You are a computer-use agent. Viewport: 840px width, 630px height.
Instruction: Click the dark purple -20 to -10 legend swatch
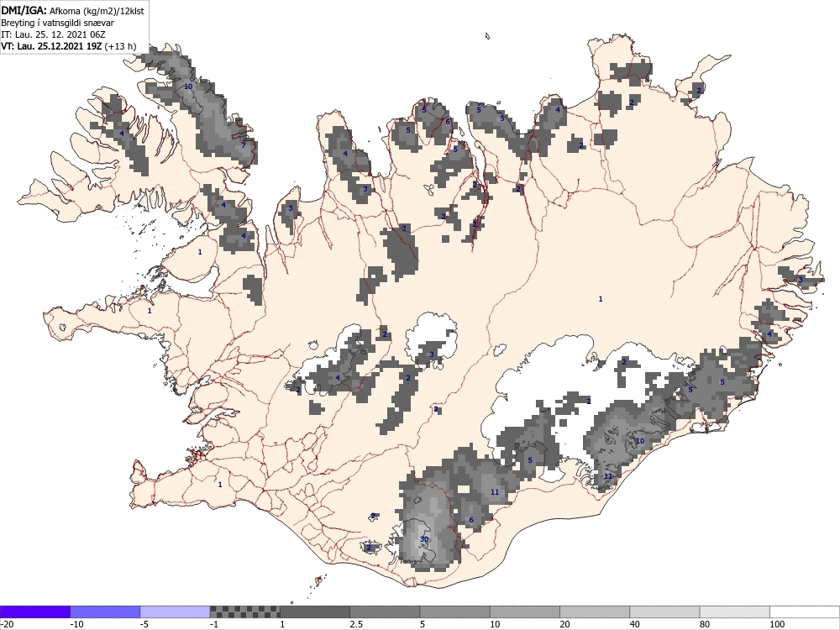34,612
